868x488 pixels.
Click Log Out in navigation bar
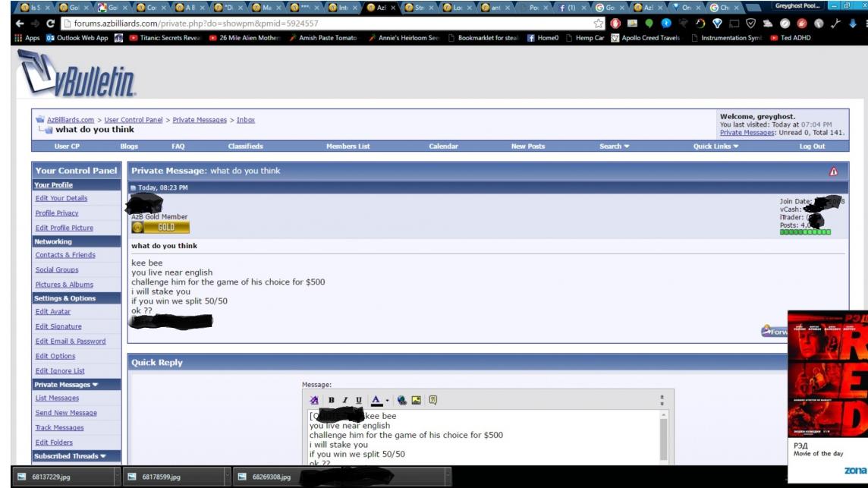(812, 146)
